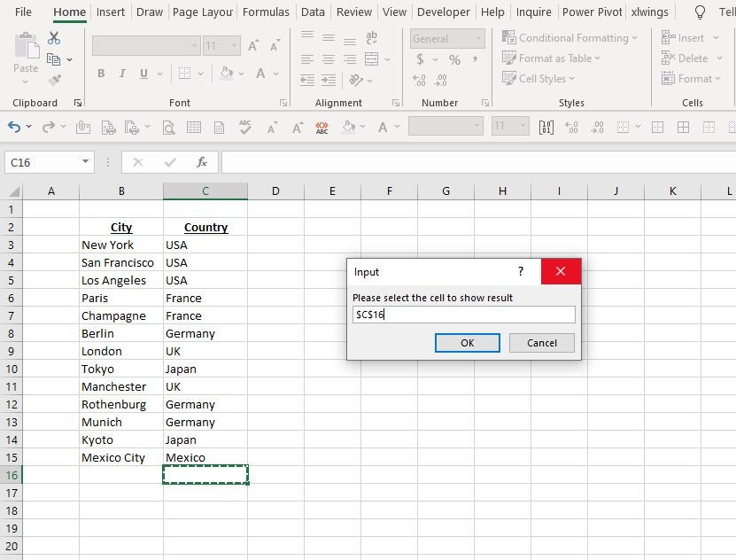
Task: Click the Comma Style icon
Action: [x=475, y=59]
